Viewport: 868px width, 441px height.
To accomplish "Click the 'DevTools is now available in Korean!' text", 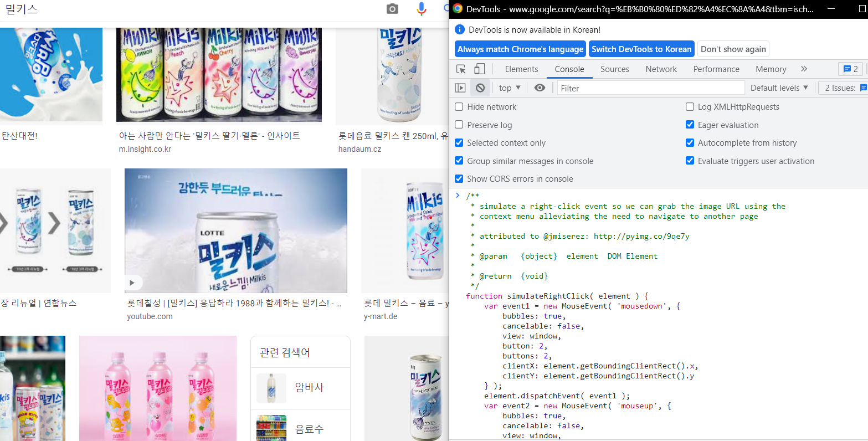I will coord(535,29).
